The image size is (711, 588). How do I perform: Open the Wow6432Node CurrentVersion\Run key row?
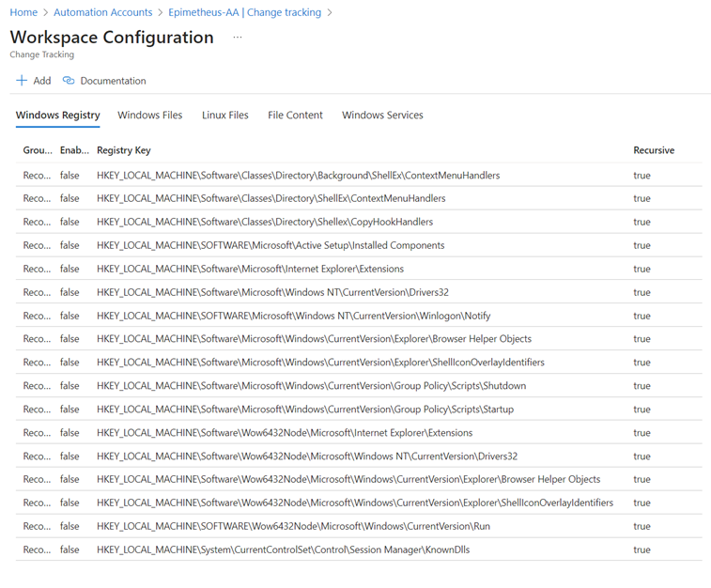(293, 526)
